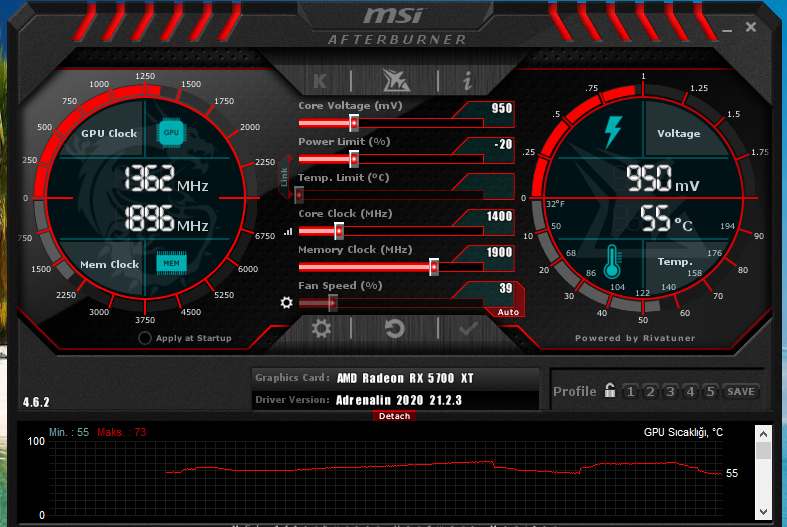Close the Afterburner window

tap(751, 27)
